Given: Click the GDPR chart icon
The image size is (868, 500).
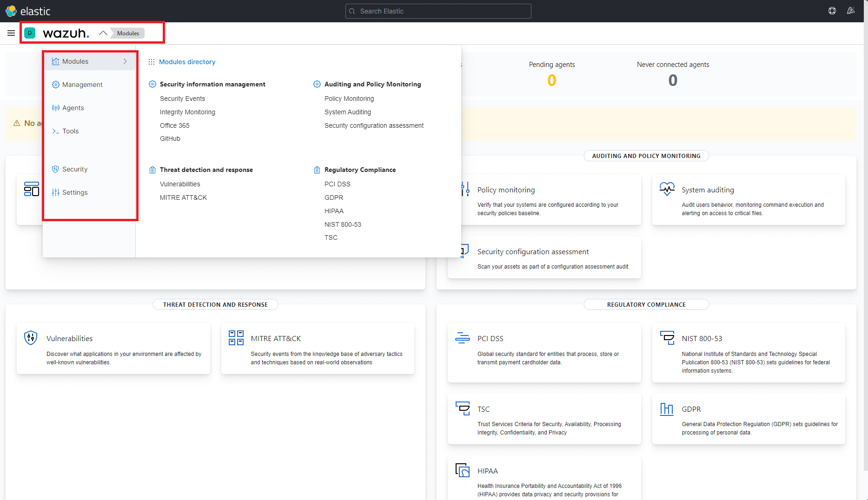Looking at the screenshot, I should (x=667, y=409).
